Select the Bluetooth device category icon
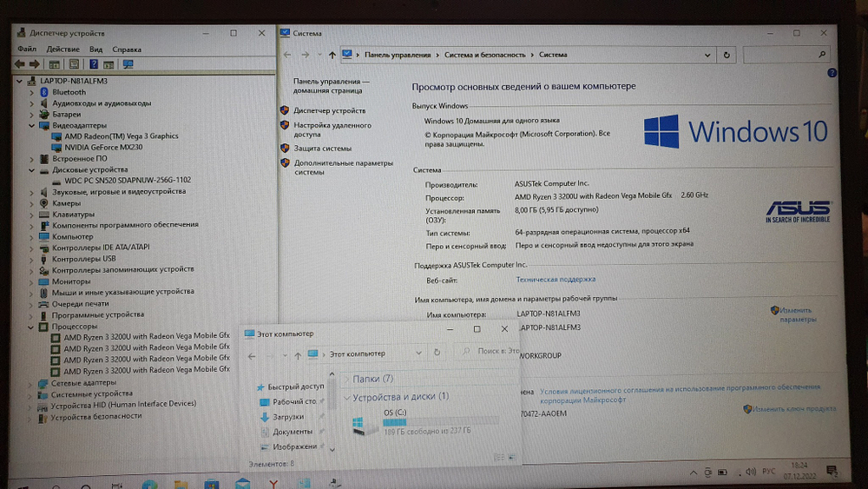Viewport: 868px width, 489px height. pos(44,92)
